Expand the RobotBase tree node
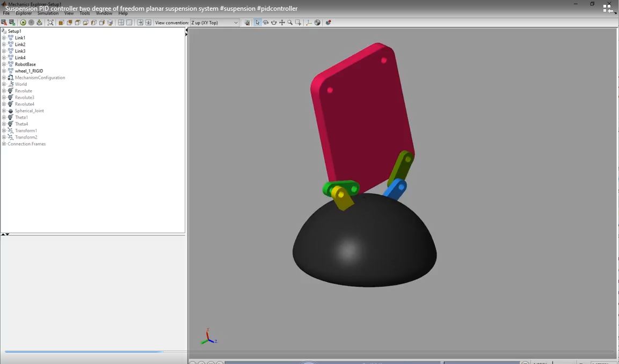 pyautogui.click(x=4, y=64)
